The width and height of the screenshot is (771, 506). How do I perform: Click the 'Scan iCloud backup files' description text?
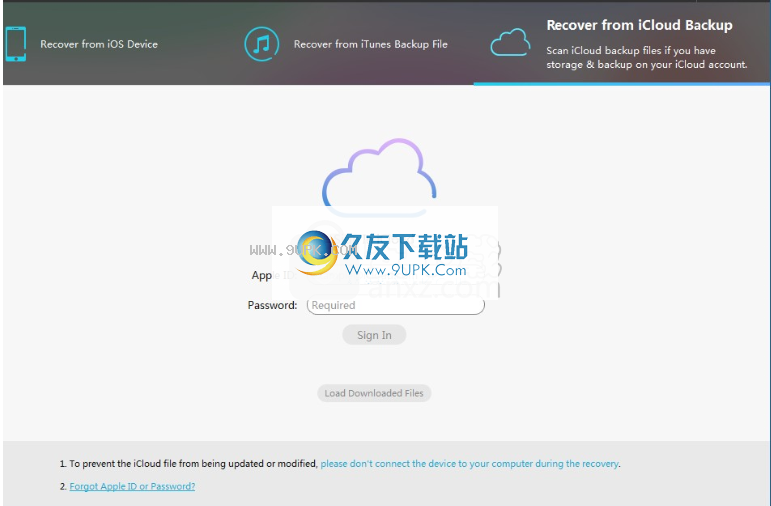click(647, 58)
